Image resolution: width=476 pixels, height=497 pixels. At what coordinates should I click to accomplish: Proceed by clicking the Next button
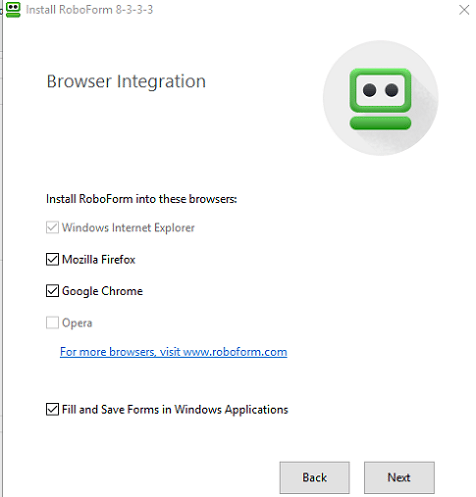[399, 477]
